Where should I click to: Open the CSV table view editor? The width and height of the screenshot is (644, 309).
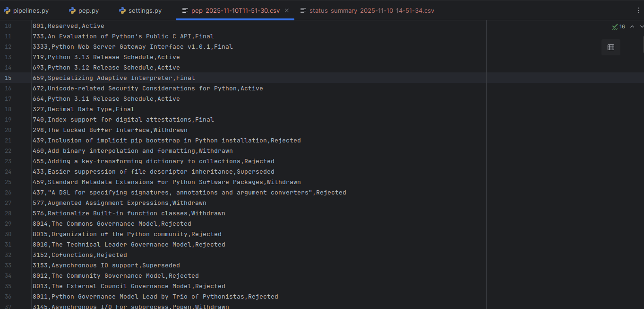(x=611, y=47)
